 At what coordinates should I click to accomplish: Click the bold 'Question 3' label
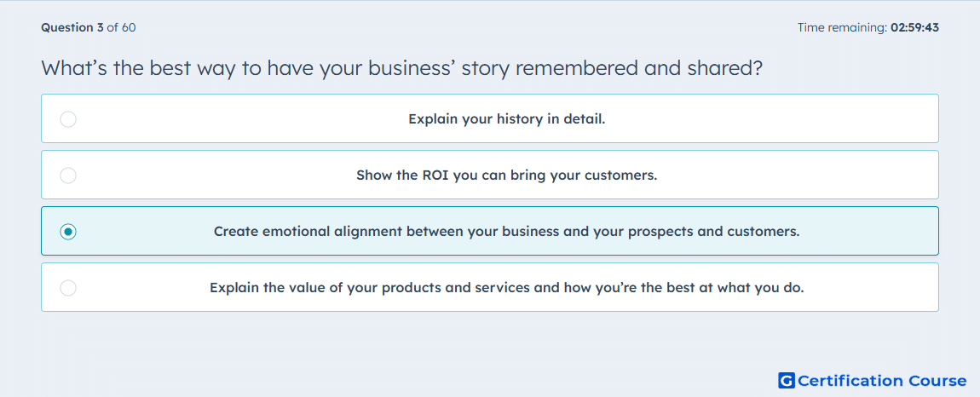coord(72,27)
